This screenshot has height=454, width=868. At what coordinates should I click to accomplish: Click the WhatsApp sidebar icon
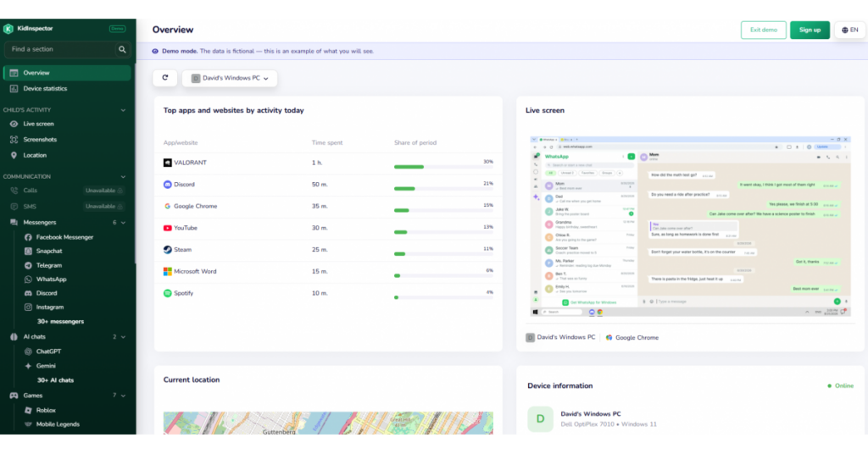(x=28, y=280)
